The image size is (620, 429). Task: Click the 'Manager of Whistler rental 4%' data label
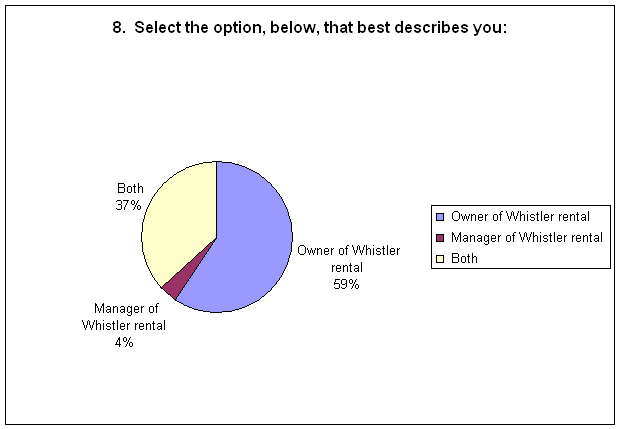[124, 325]
